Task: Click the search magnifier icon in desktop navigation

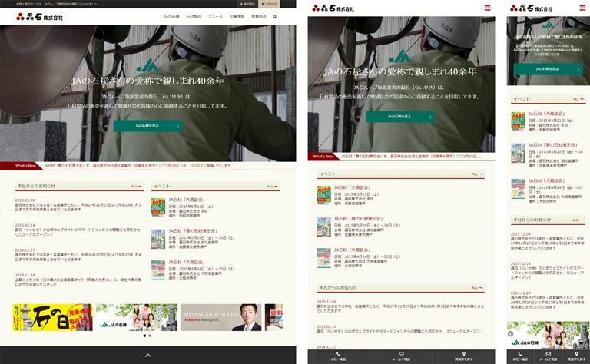Action: 275,17
